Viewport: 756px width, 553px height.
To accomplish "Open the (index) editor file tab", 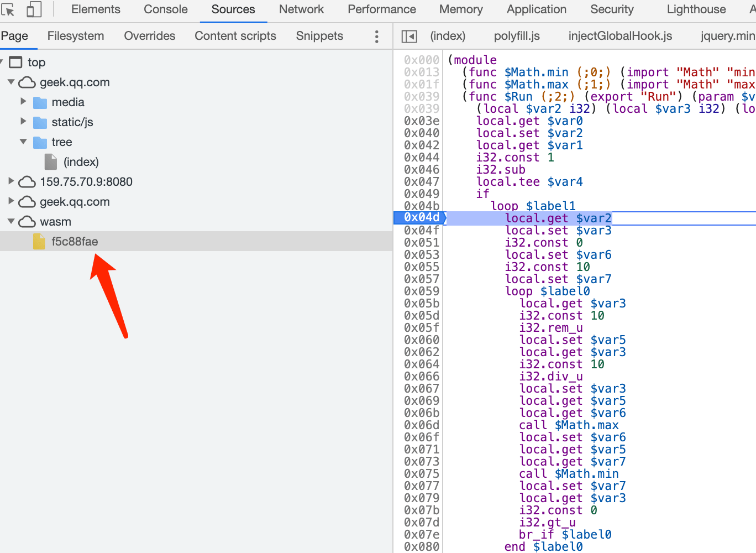I will pos(448,36).
